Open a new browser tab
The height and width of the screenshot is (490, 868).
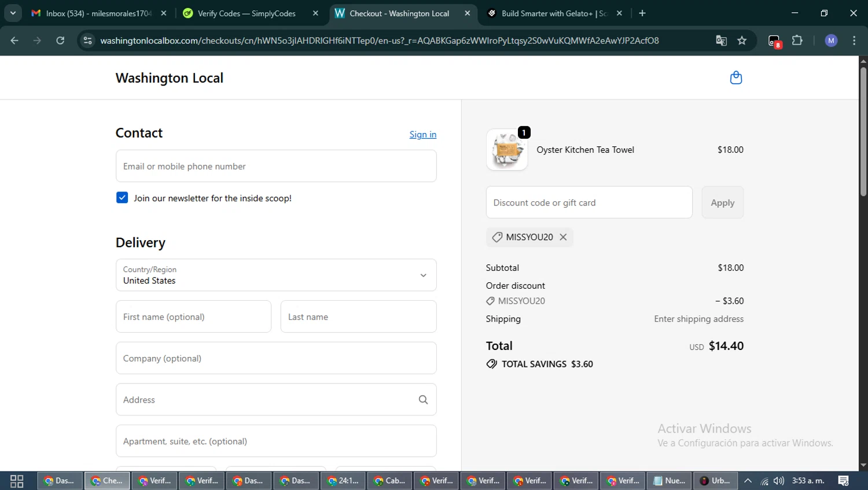[642, 13]
